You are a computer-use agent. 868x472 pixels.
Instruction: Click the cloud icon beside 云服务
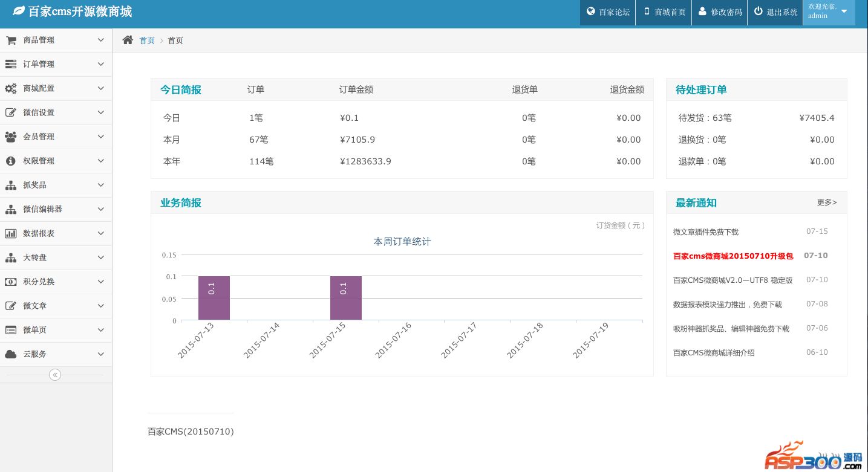tap(11, 354)
